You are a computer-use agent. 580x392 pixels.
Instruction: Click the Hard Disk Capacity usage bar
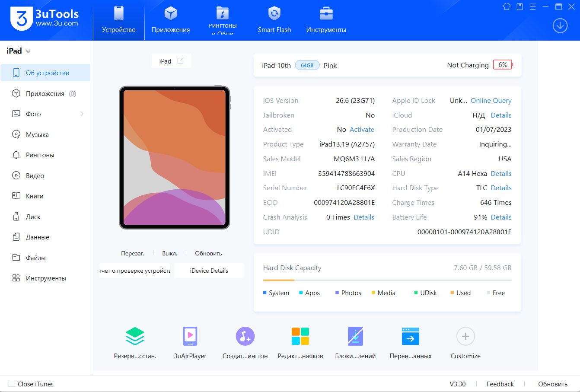coord(387,280)
